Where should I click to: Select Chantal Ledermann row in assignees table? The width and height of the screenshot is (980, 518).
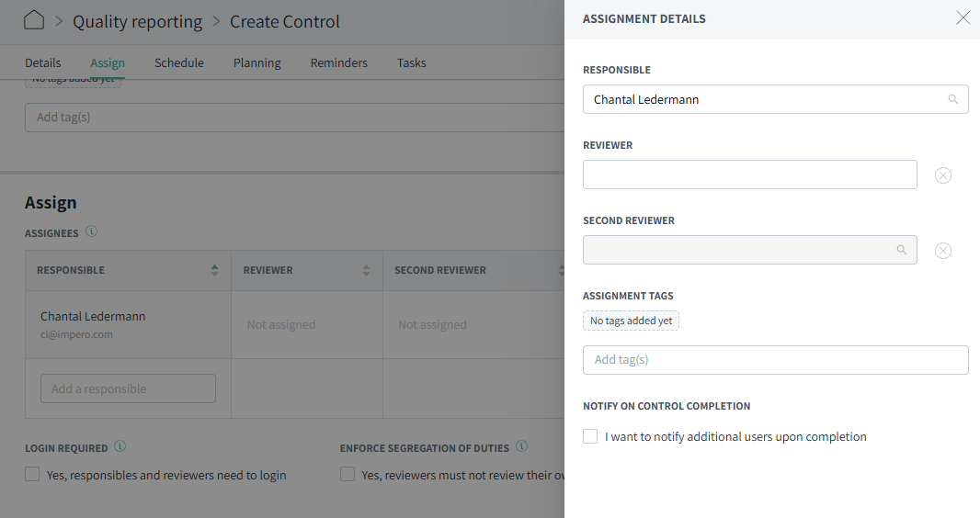[93, 324]
